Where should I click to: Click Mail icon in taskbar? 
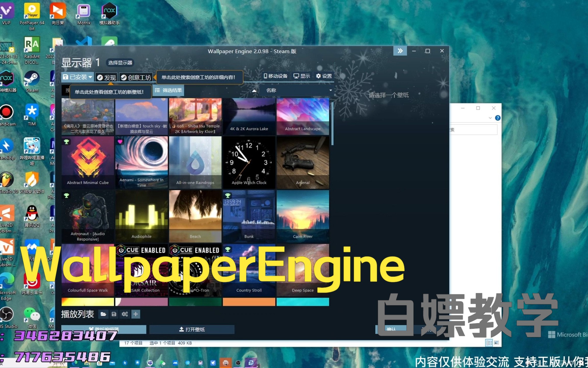(112, 363)
